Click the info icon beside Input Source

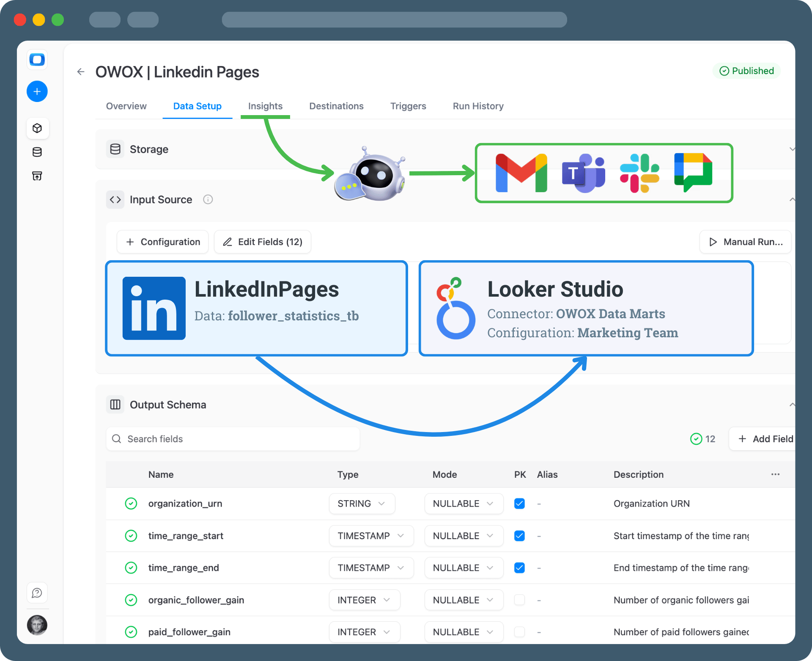208,199
